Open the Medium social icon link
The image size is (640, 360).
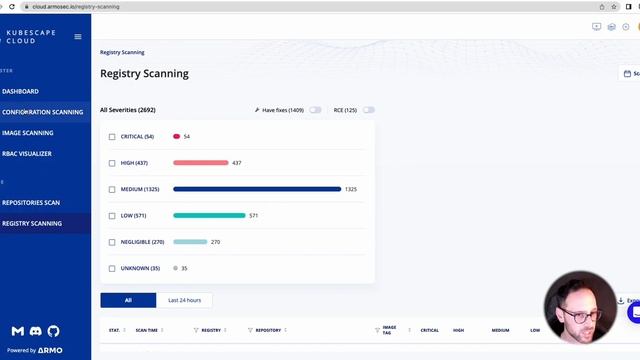pyautogui.click(x=18, y=331)
